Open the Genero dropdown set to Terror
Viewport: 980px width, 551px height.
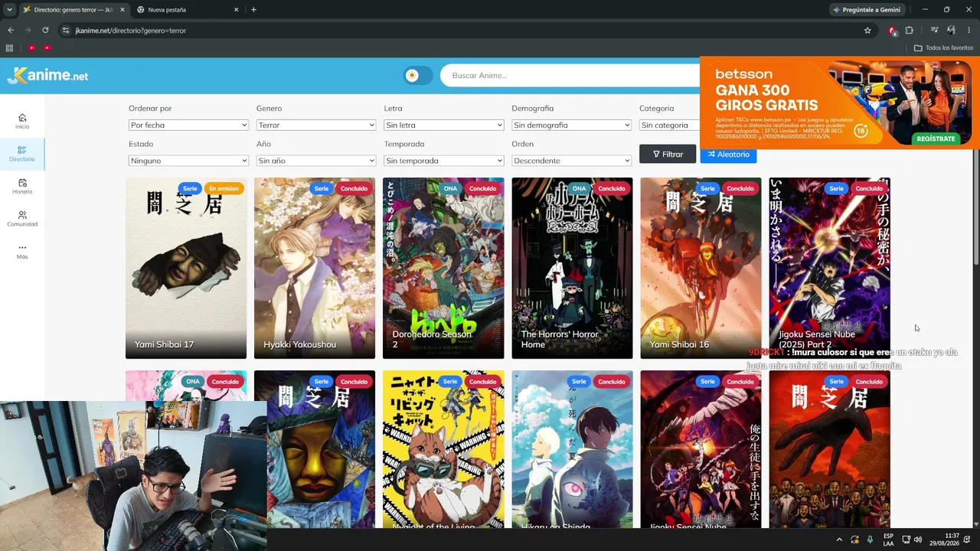[x=316, y=125]
